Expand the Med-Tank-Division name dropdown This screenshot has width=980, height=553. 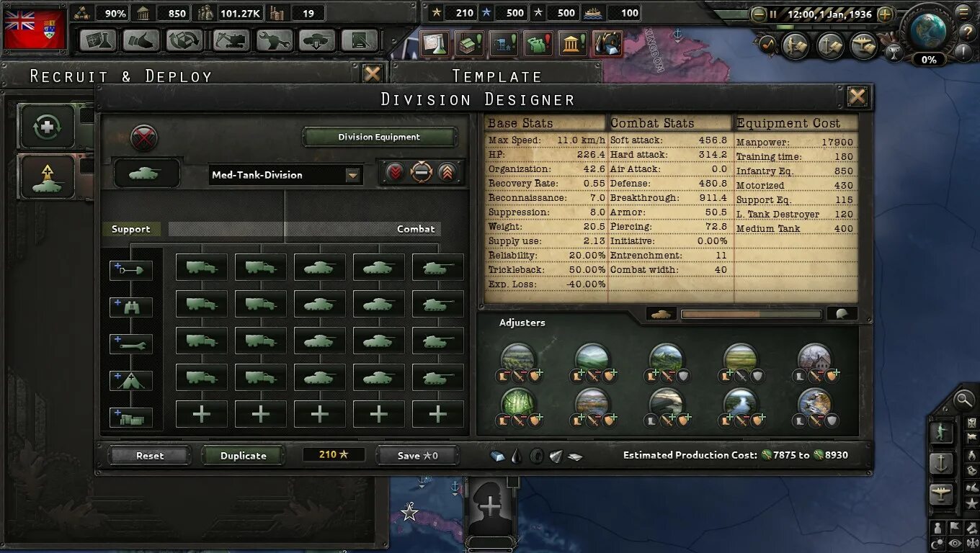point(352,175)
